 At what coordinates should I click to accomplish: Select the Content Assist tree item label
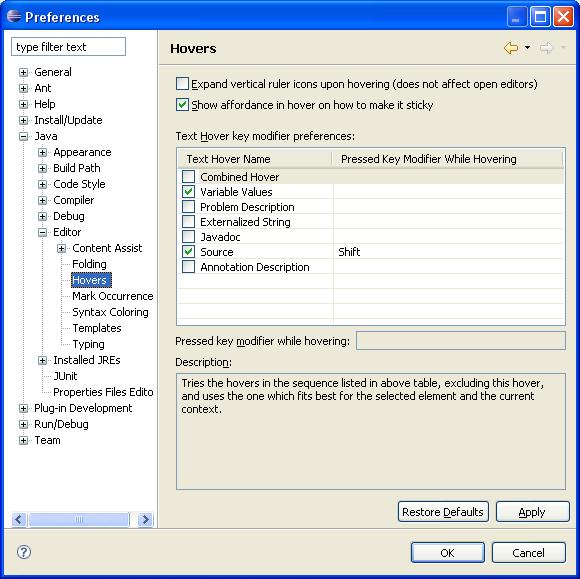pyautogui.click(x=107, y=248)
